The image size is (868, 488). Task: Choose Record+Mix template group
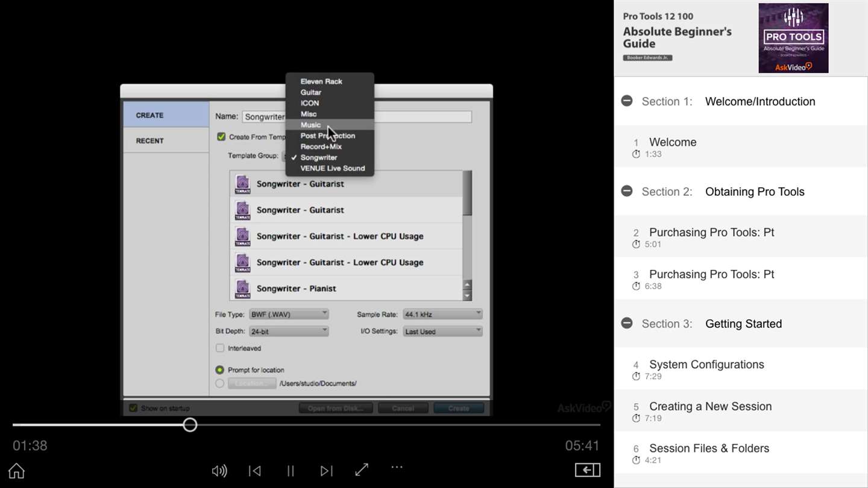point(330,146)
